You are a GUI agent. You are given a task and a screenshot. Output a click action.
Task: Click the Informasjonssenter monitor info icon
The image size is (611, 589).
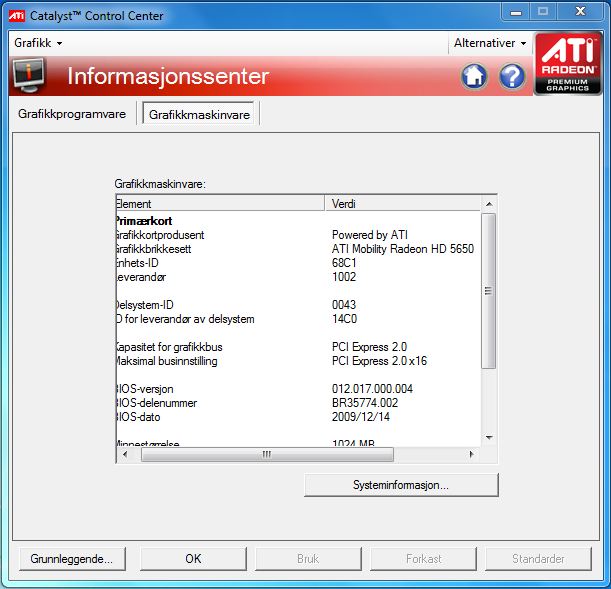(x=28, y=76)
